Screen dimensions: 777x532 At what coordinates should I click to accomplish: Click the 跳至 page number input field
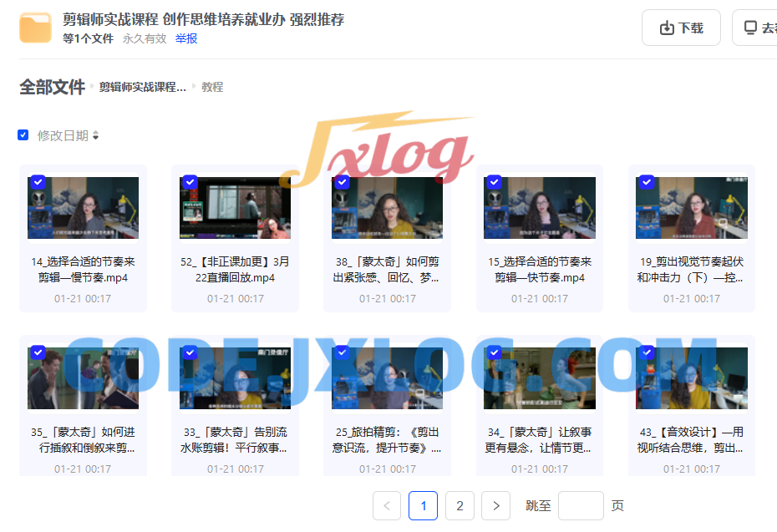581,505
